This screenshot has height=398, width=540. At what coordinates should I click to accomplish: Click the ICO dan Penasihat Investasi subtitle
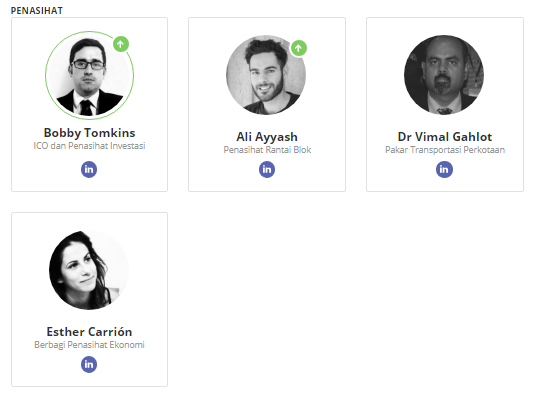click(89, 146)
